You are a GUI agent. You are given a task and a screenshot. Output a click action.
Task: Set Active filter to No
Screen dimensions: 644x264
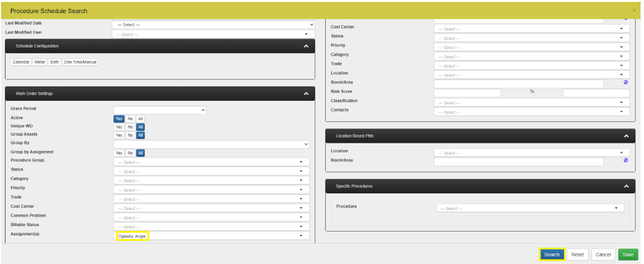130,119
